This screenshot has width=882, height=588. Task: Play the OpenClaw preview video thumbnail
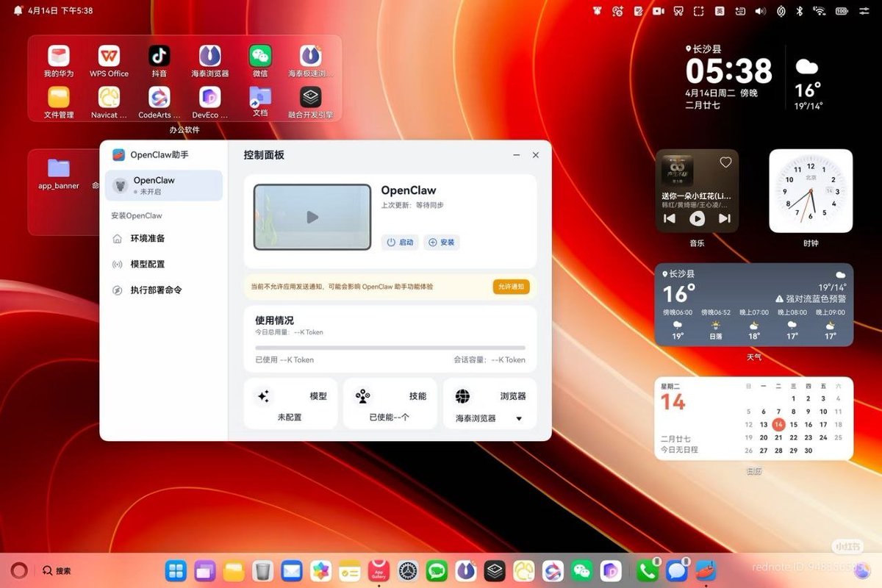tap(312, 218)
